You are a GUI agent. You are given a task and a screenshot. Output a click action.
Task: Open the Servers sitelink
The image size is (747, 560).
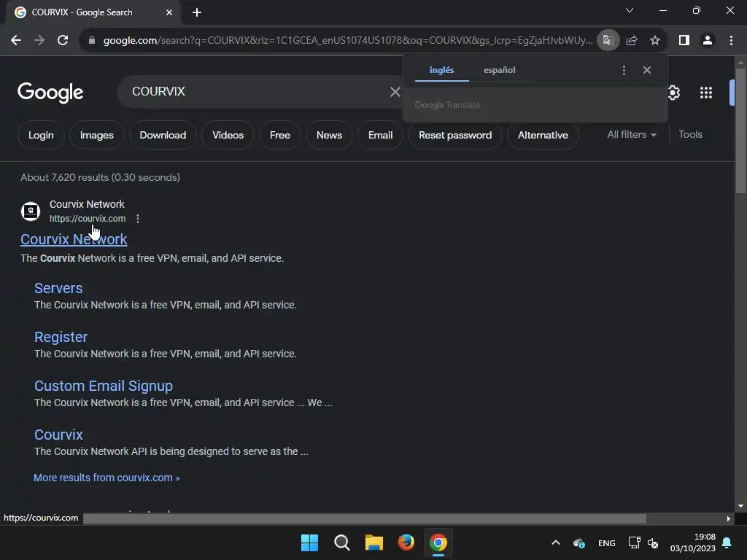pyautogui.click(x=58, y=288)
